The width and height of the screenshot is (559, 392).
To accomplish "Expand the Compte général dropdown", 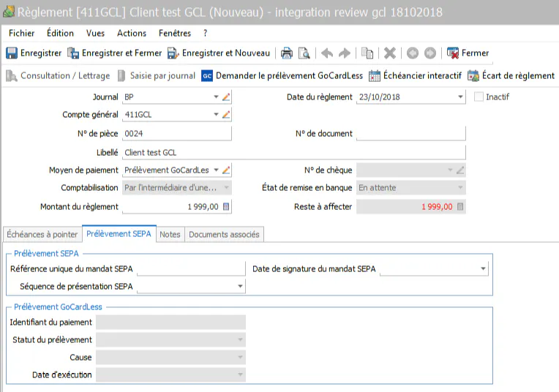I will tap(216, 114).
